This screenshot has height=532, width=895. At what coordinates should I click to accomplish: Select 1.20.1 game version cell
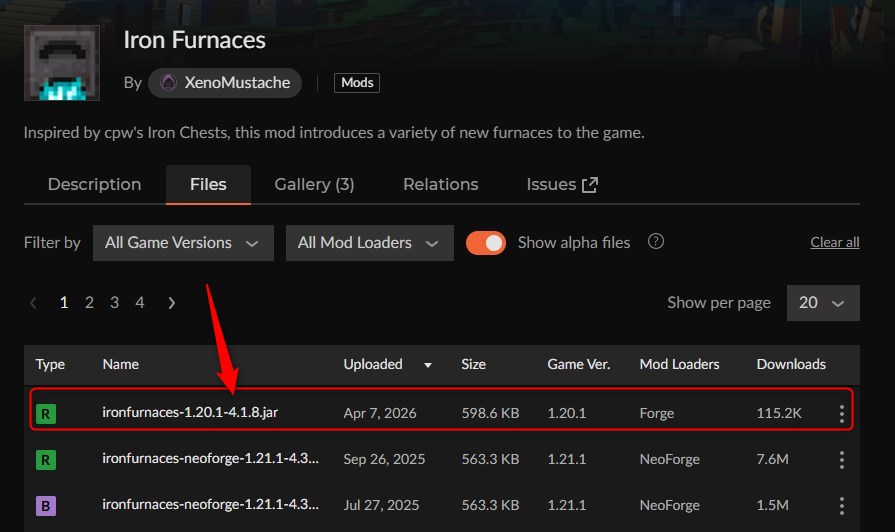pyautogui.click(x=567, y=413)
